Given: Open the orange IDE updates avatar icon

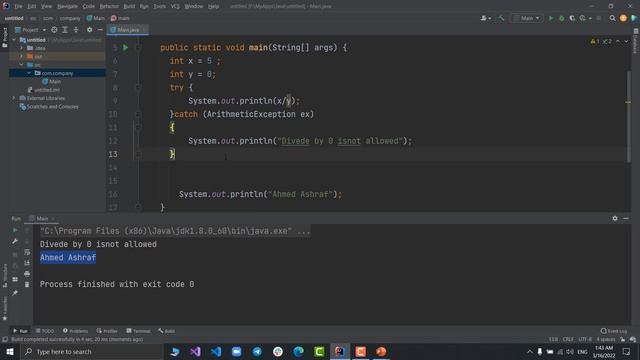Looking at the screenshot, I should pyautogui.click(x=623, y=18).
